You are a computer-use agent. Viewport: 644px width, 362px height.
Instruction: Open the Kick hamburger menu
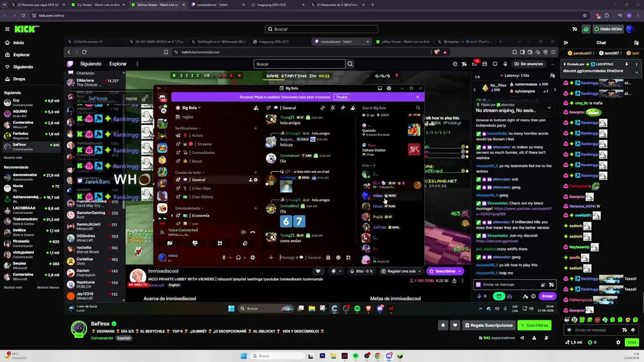pos(7,29)
